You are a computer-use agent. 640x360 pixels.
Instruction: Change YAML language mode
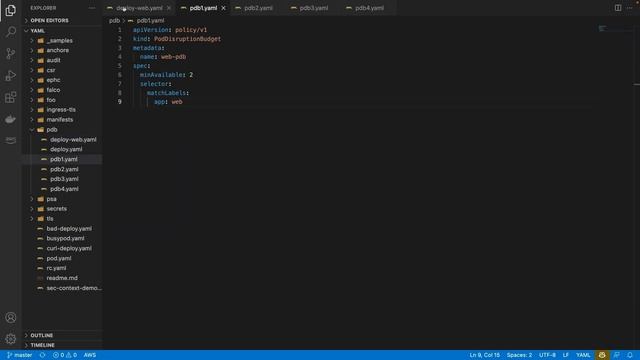pyautogui.click(x=583, y=355)
